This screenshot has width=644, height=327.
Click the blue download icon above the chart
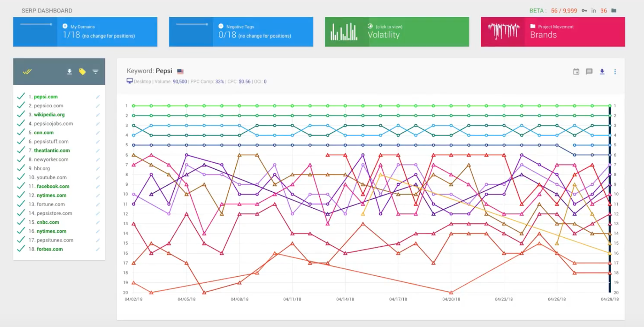click(x=602, y=71)
